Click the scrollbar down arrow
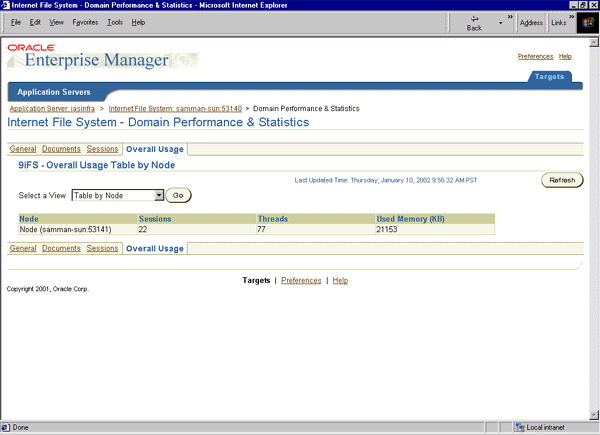600x435 pixels. (594, 415)
